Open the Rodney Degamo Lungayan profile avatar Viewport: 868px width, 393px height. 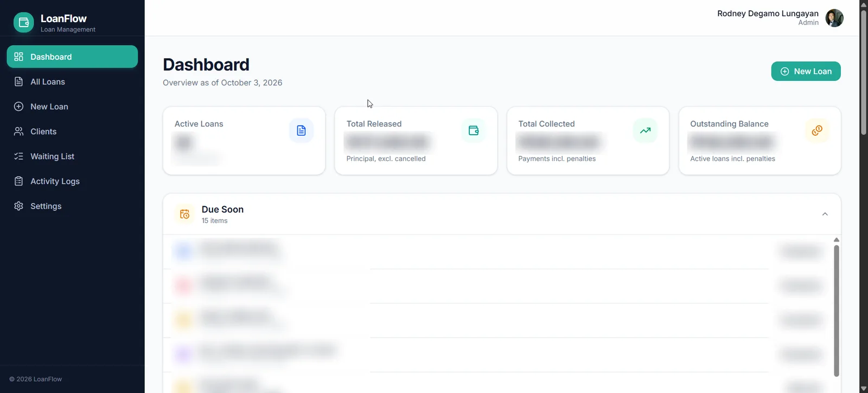click(834, 18)
